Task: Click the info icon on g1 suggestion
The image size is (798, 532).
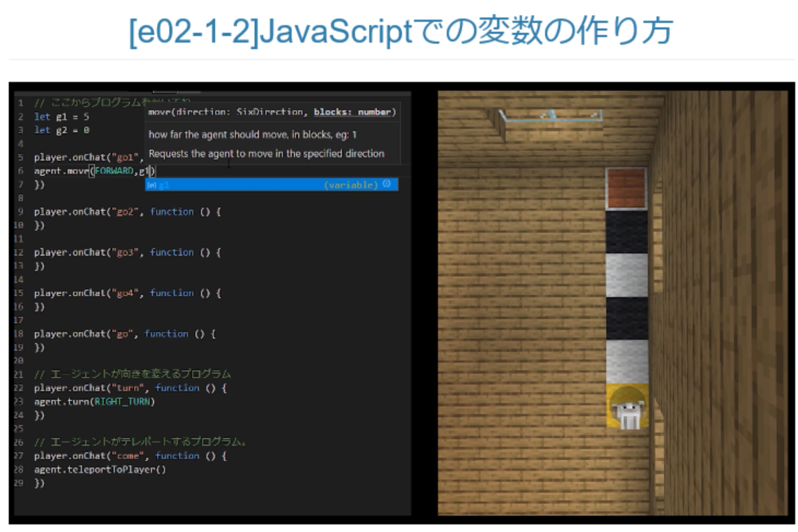Action: pos(386,184)
